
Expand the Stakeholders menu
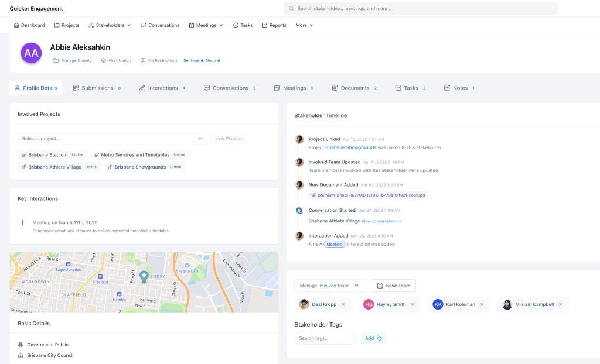(110, 25)
